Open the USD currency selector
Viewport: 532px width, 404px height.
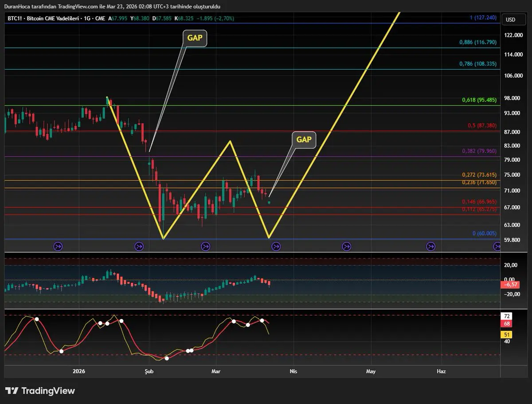click(x=510, y=19)
